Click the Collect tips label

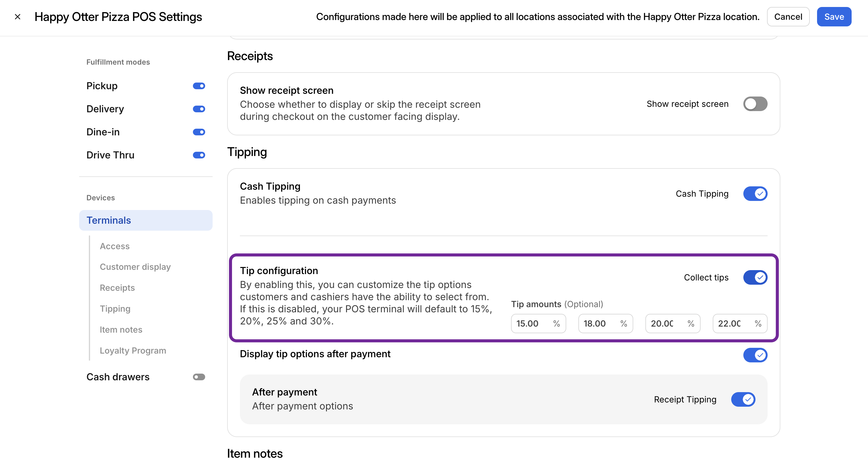706,277
